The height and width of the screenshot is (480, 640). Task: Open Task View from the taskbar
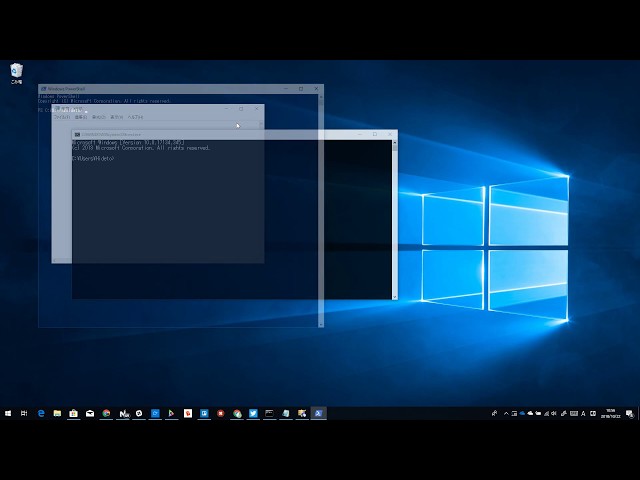24,413
